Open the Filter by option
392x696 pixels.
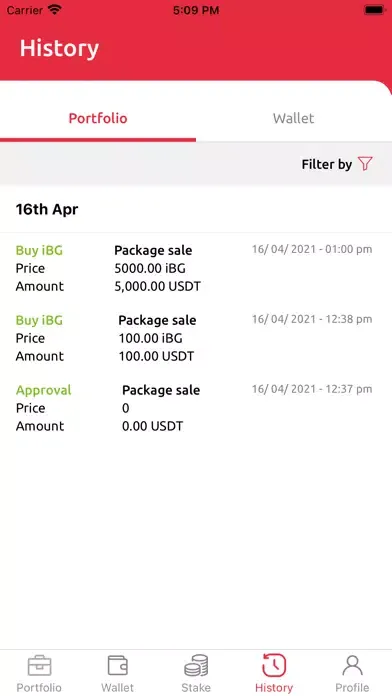(x=337, y=164)
